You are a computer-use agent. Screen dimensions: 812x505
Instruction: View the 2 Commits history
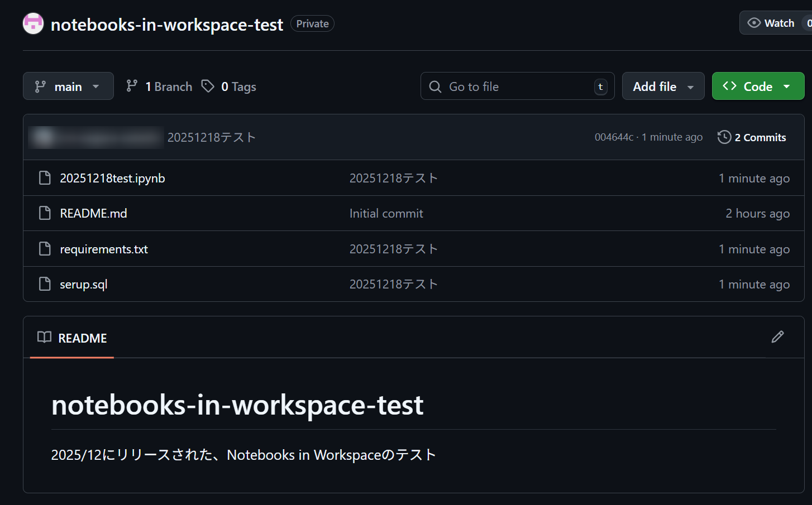coord(760,137)
